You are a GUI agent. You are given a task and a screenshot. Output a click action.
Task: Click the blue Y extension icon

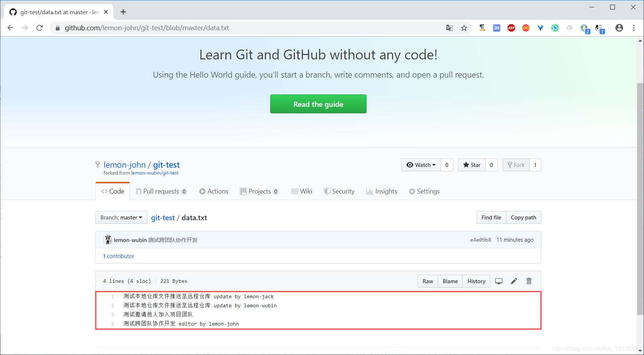(540, 28)
